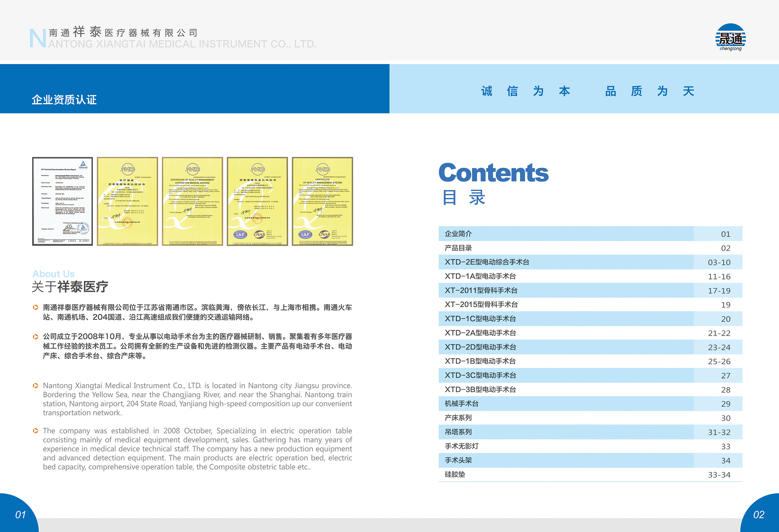Click page range 11-16 in contents
This screenshot has width=779, height=532.
719,277
